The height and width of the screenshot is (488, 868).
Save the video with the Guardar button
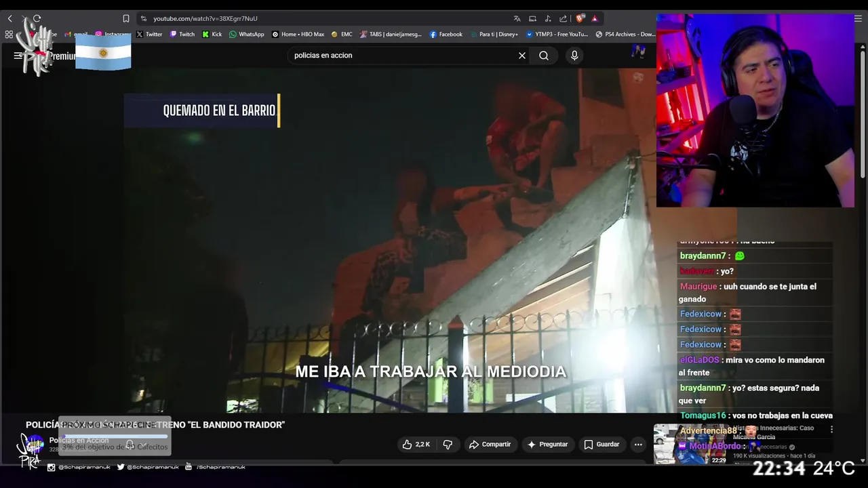coord(601,445)
